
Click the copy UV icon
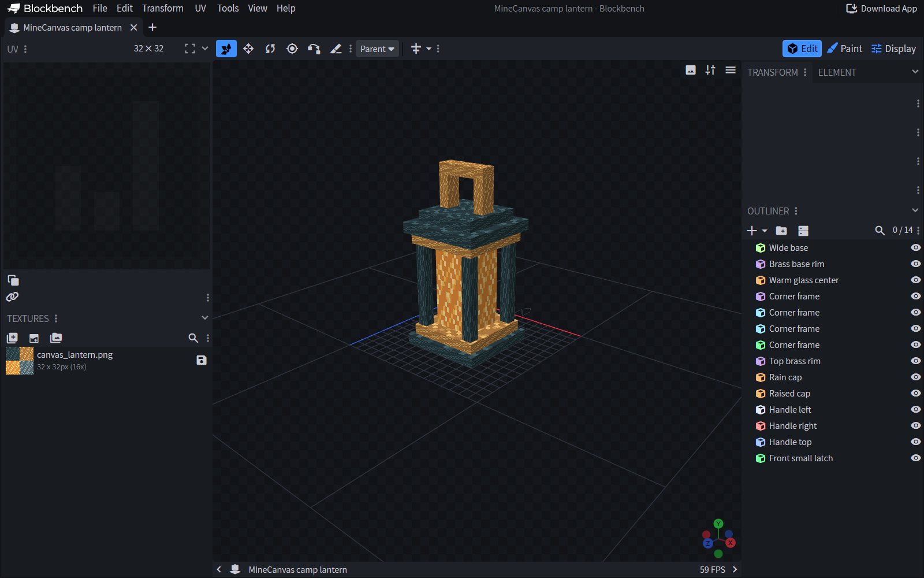point(13,280)
